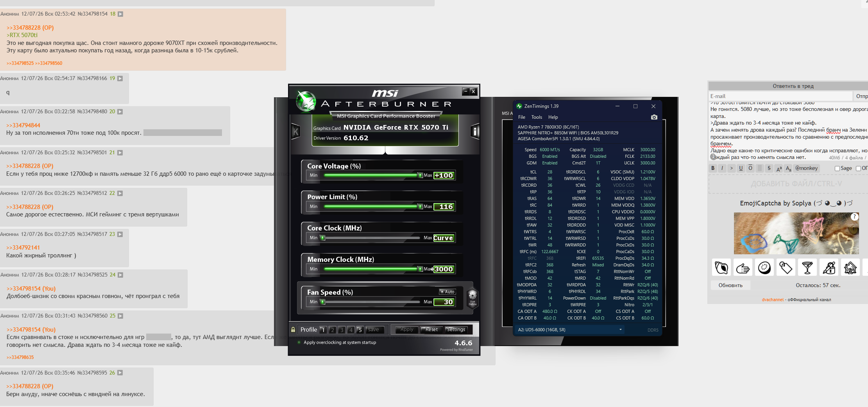The height and width of the screenshot is (407, 868).
Task: Open Afterburner Kombustor K side button
Action: 296,132
